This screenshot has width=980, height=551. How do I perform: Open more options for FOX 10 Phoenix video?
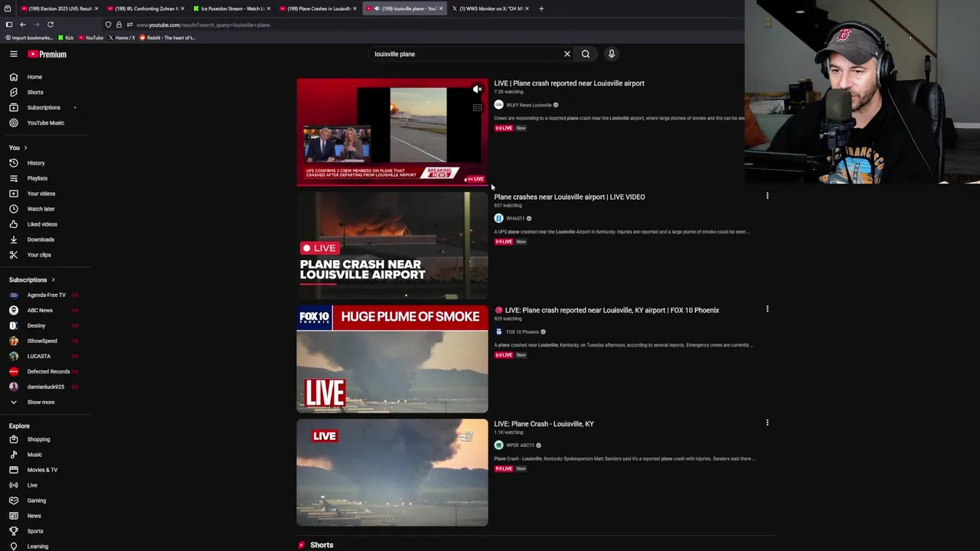(x=767, y=309)
